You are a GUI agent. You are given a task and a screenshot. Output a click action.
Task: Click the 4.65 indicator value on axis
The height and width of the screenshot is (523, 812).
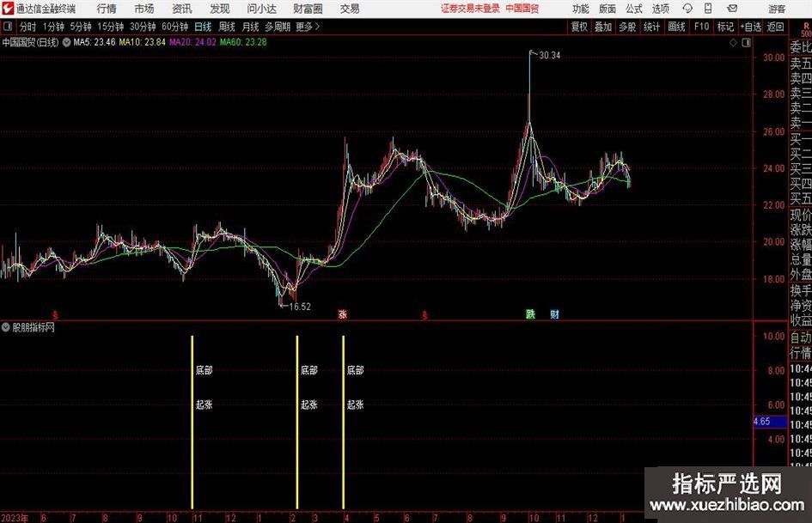762,422
